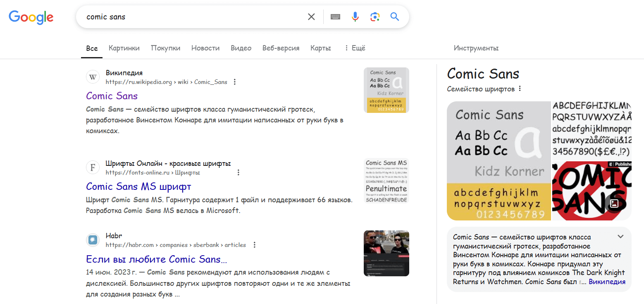Click the fonts-online F favicon
This screenshot has width=644, height=304.
tap(93, 168)
